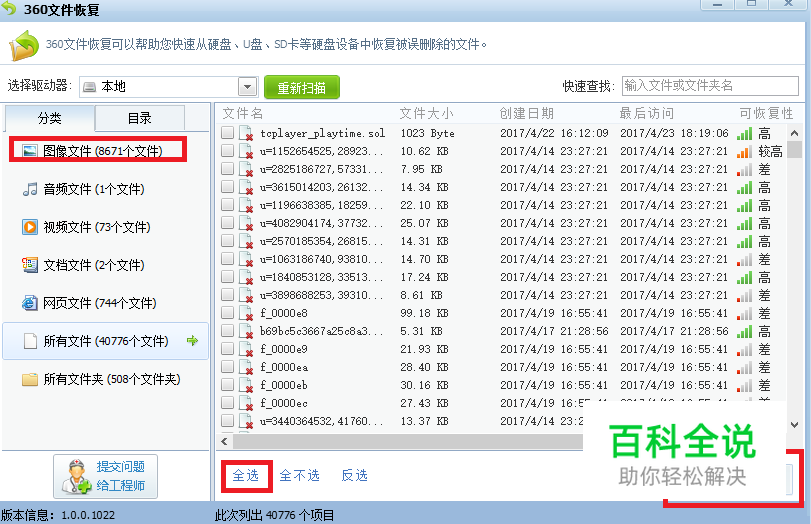The width and height of the screenshot is (811, 524).
Task: Click the file icon of u=4082904174
Action: pos(246,223)
